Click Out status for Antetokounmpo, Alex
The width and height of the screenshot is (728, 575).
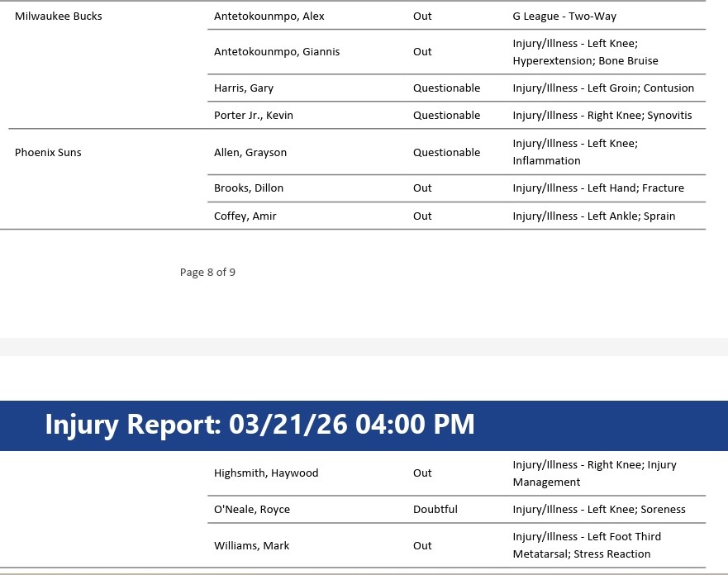click(422, 17)
